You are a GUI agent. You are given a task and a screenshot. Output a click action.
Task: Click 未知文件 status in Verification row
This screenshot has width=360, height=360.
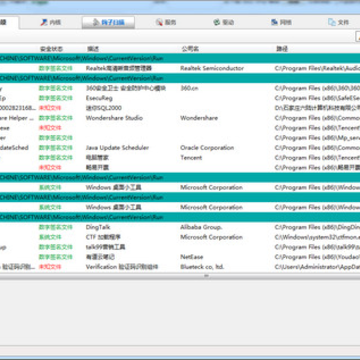point(50,267)
